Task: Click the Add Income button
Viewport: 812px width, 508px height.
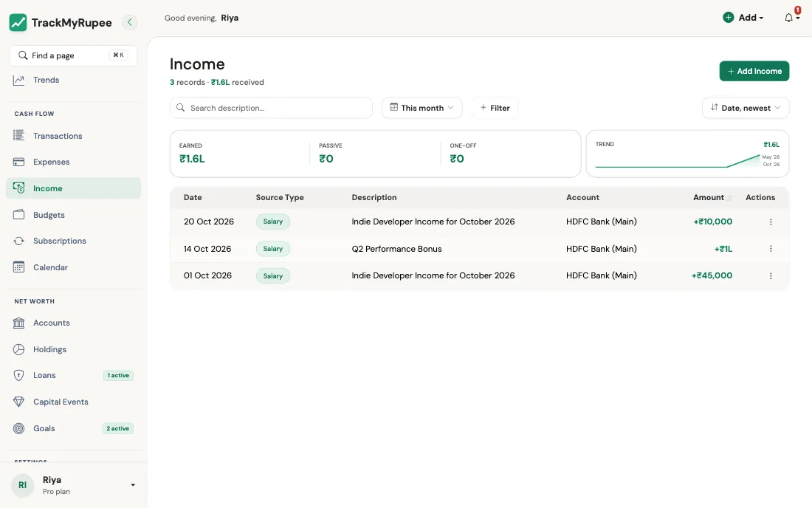Action: click(754, 71)
